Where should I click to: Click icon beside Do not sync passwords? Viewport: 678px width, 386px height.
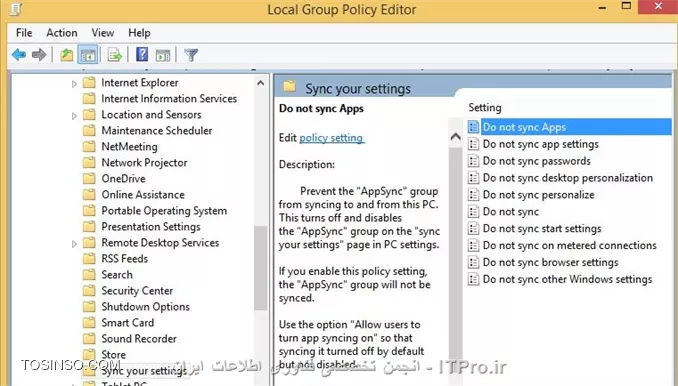click(x=473, y=161)
